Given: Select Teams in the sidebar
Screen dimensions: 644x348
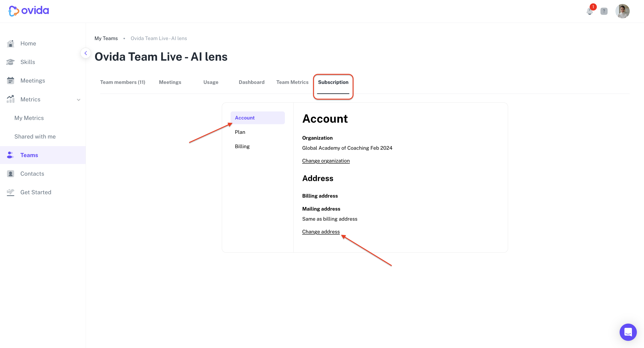Looking at the screenshot, I should pyautogui.click(x=43, y=155).
